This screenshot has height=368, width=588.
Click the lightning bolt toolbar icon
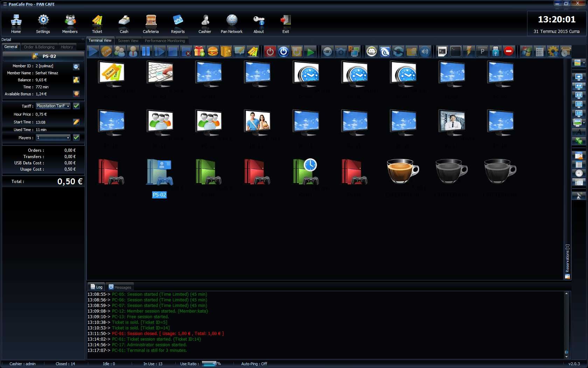coord(469,52)
